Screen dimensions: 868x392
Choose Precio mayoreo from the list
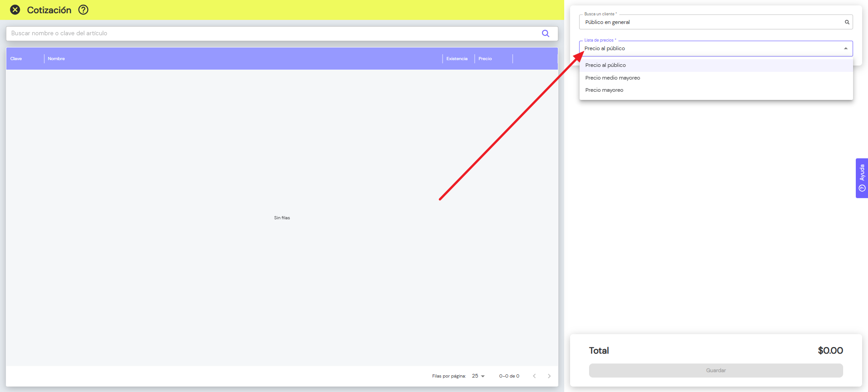(x=716, y=90)
